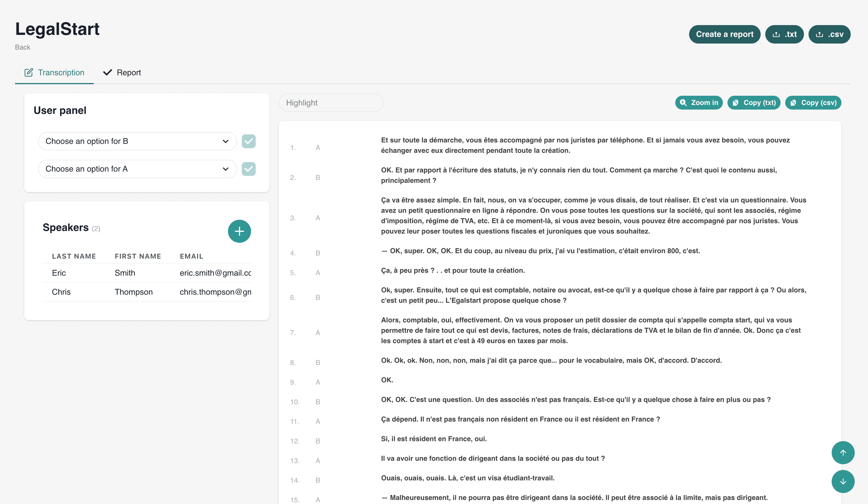Jump to top with up arrow button

[x=843, y=452]
